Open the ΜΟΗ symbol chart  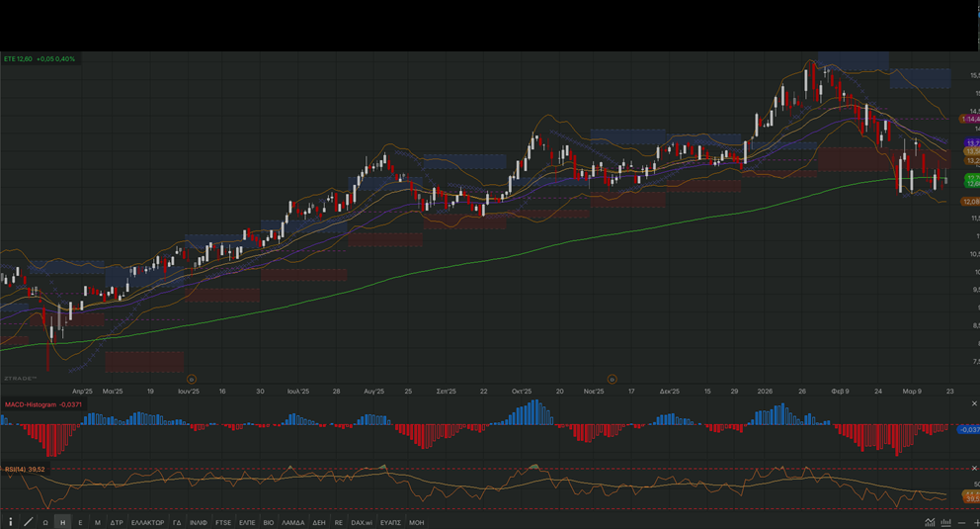click(x=416, y=522)
